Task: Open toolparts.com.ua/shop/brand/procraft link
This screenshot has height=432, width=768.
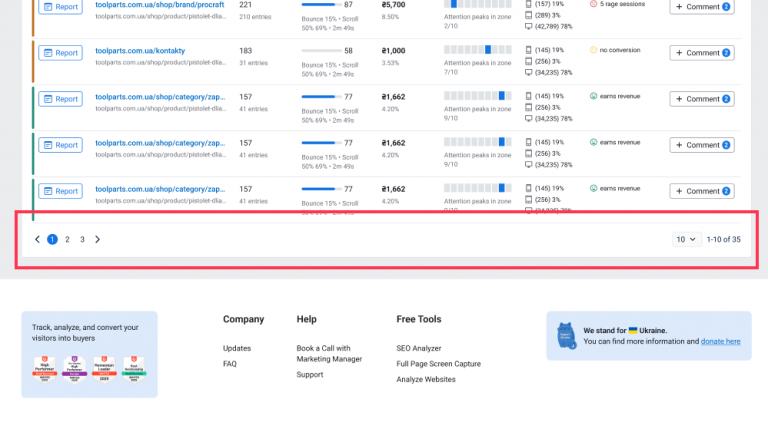Action: tap(160, 4)
